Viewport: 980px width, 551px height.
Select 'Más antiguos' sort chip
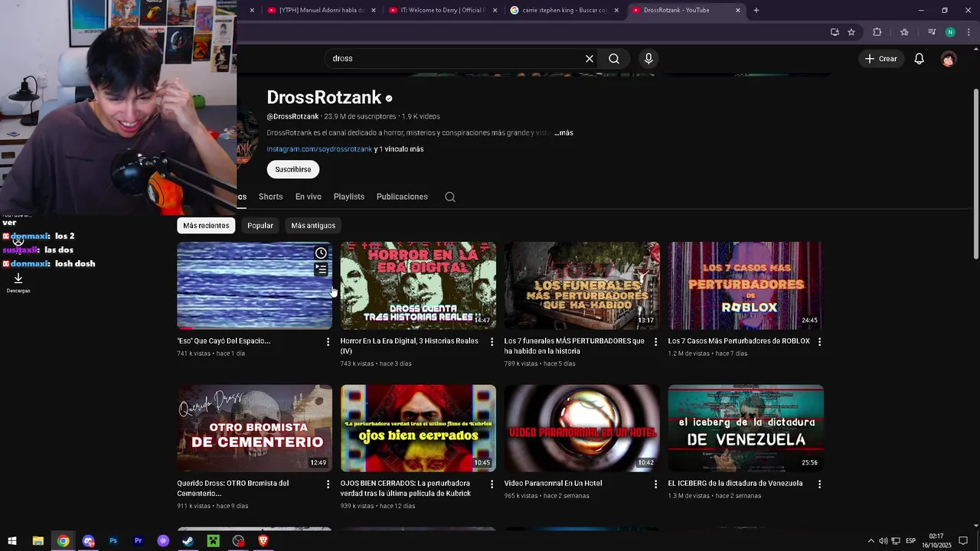click(313, 226)
